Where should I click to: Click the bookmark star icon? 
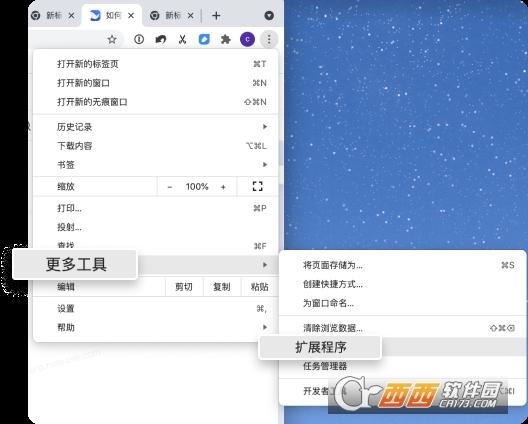click(112, 40)
